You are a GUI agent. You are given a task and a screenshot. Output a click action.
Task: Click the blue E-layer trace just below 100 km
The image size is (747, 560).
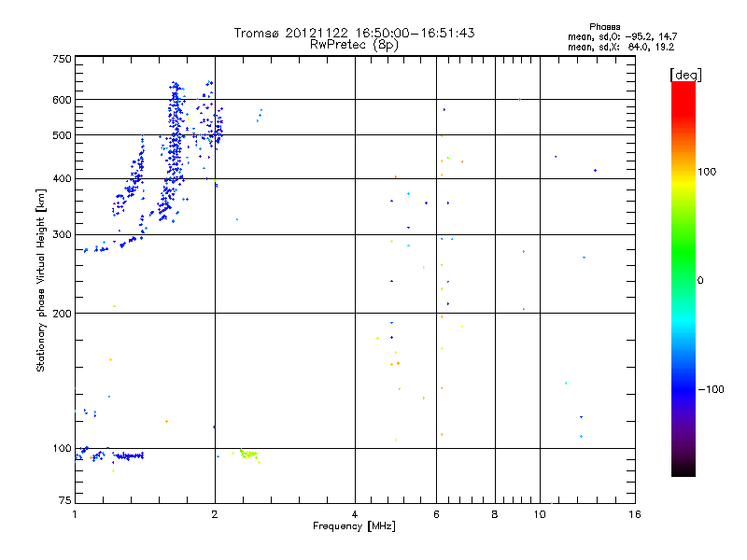129,456
